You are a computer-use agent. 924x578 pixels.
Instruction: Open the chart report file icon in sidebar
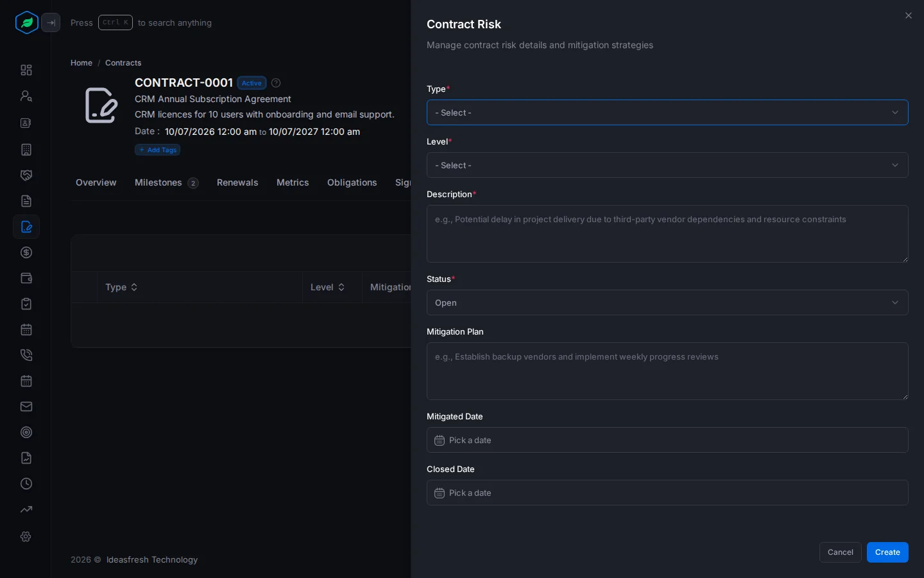(26, 458)
